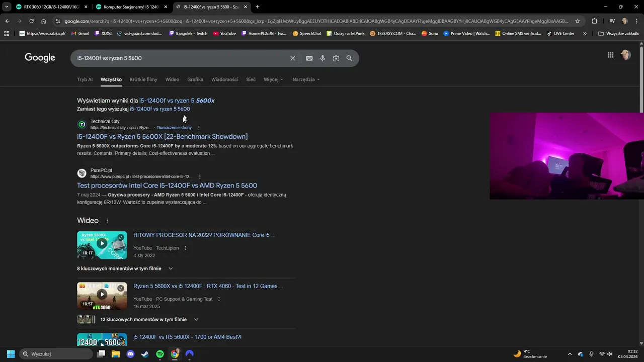Open options beside the Wideo heading
The image size is (644, 362).
(x=107, y=221)
